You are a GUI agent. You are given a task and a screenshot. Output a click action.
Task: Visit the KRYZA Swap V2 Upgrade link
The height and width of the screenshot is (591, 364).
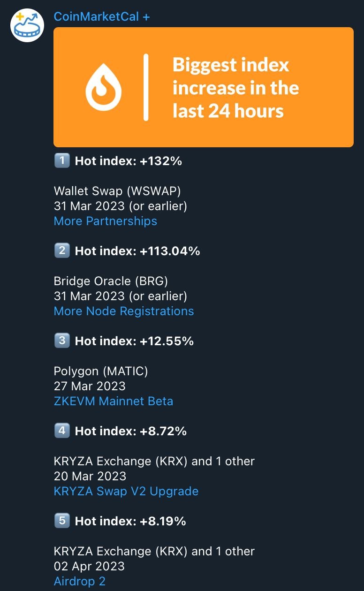(x=126, y=491)
